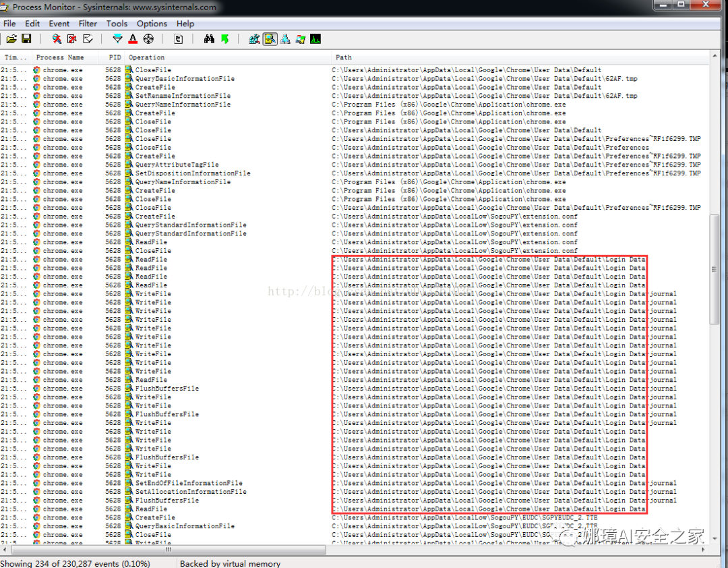The image size is (728, 568).
Task: Select the Include Process From Window target icon
Action: point(148,39)
